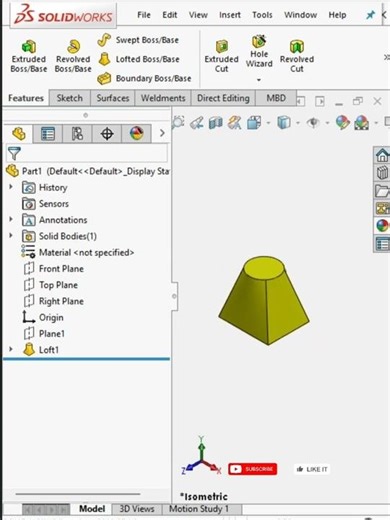Image resolution: width=390 pixels, height=520 pixels.
Task: Open the File menu
Action: tap(144, 15)
